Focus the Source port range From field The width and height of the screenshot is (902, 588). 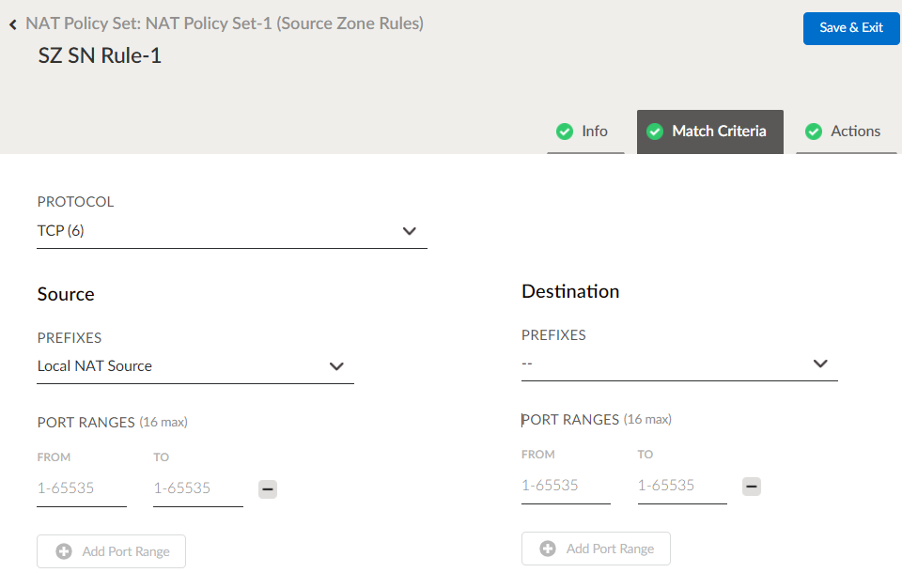tap(81, 488)
